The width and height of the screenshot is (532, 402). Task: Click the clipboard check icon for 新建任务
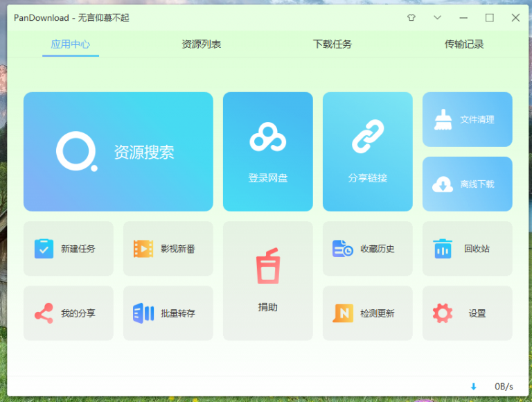pos(44,249)
